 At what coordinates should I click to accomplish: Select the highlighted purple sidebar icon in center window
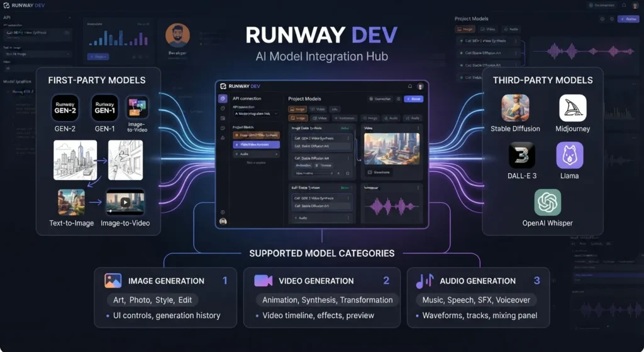point(223,99)
